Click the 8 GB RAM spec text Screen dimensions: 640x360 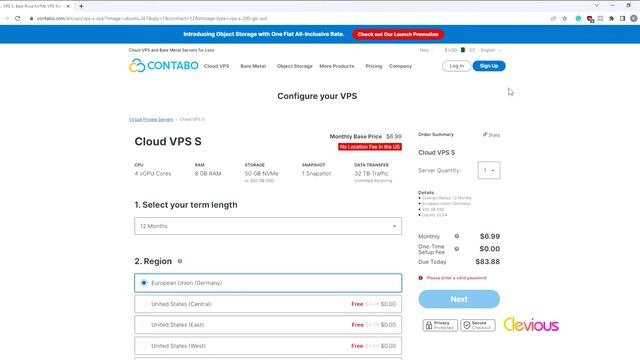pos(208,173)
